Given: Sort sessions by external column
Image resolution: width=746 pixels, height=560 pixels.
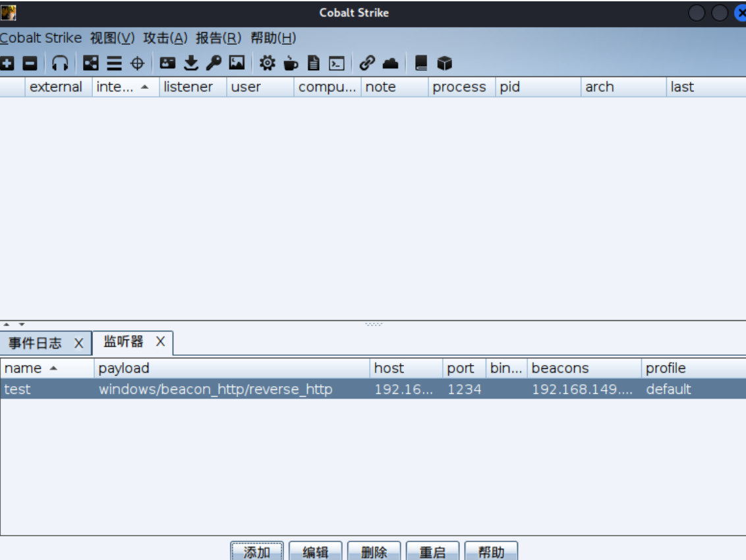Looking at the screenshot, I should (x=58, y=87).
